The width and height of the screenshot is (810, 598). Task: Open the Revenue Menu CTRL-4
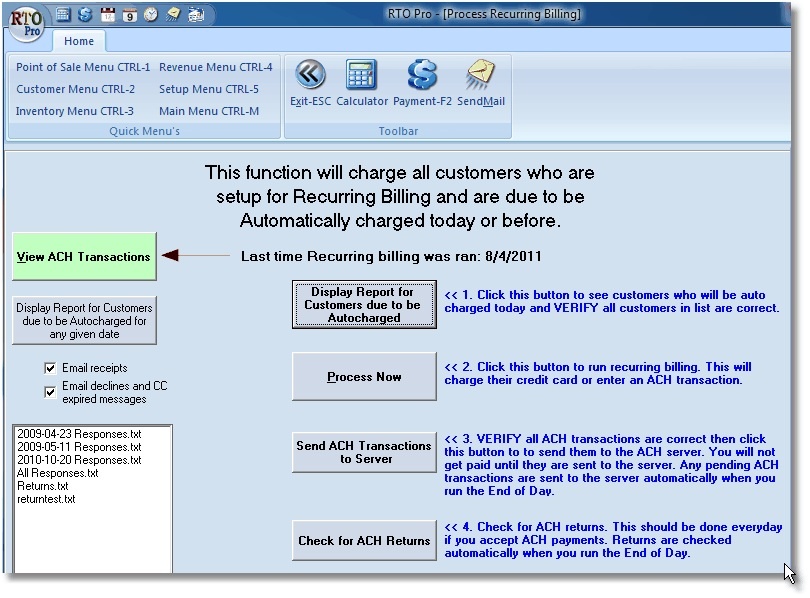click(215, 67)
